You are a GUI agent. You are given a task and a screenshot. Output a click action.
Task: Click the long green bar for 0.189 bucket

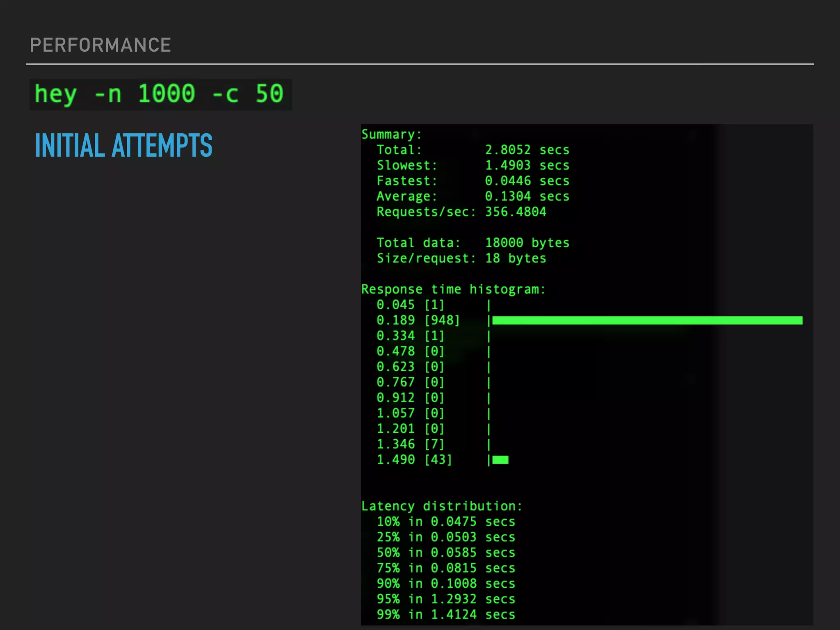coord(647,320)
